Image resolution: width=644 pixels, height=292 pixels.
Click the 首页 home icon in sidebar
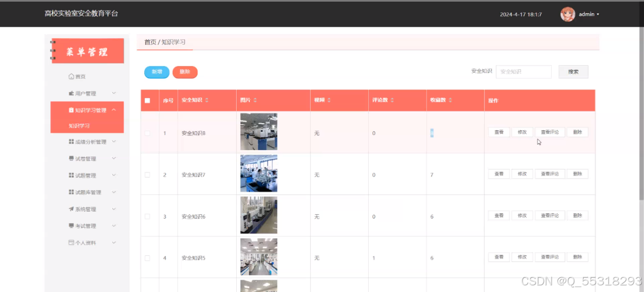[71, 76]
